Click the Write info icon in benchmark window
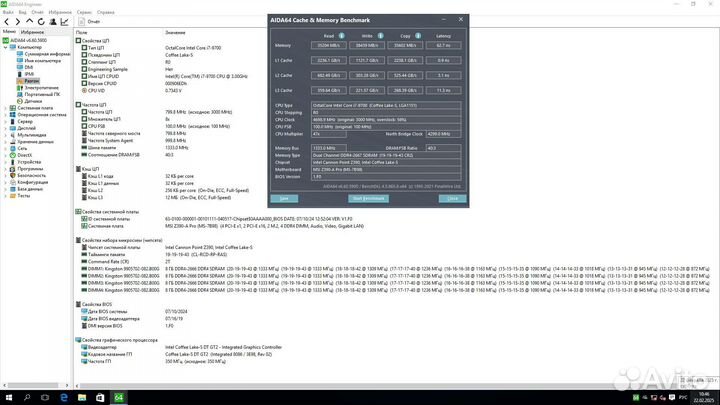This screenshot has width=720, height=405. (381, 36)
